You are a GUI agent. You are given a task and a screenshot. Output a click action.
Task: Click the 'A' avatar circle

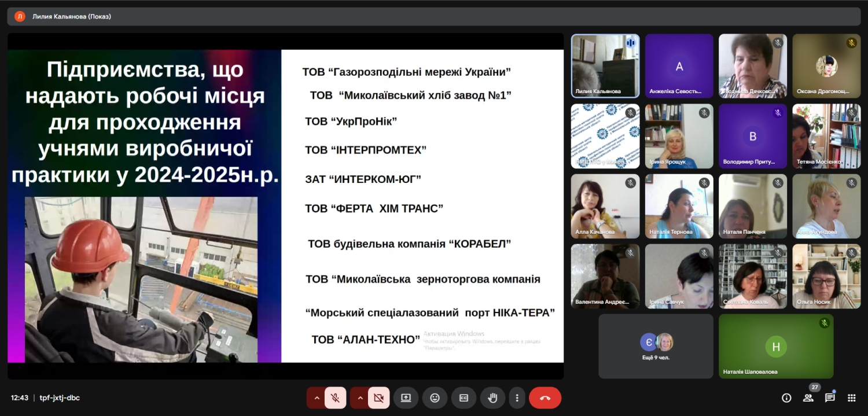[679, 67]
